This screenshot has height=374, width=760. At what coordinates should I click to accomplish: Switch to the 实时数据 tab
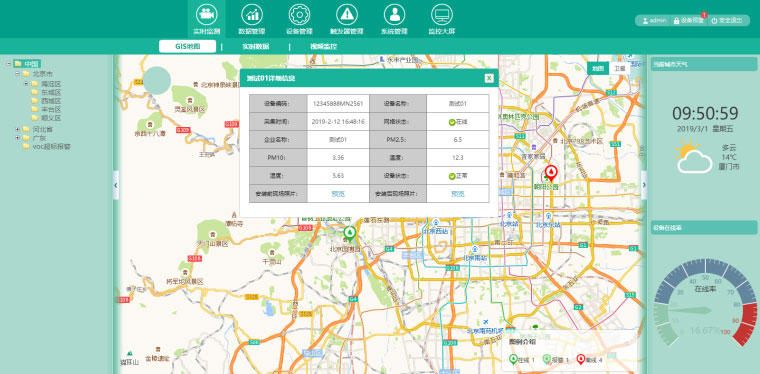point(255,47)
